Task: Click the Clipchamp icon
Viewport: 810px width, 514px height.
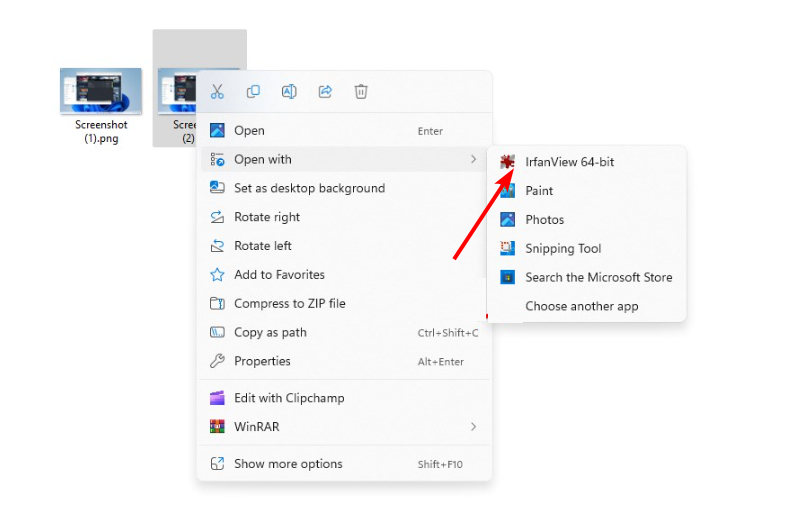Action: click(217, 398)
